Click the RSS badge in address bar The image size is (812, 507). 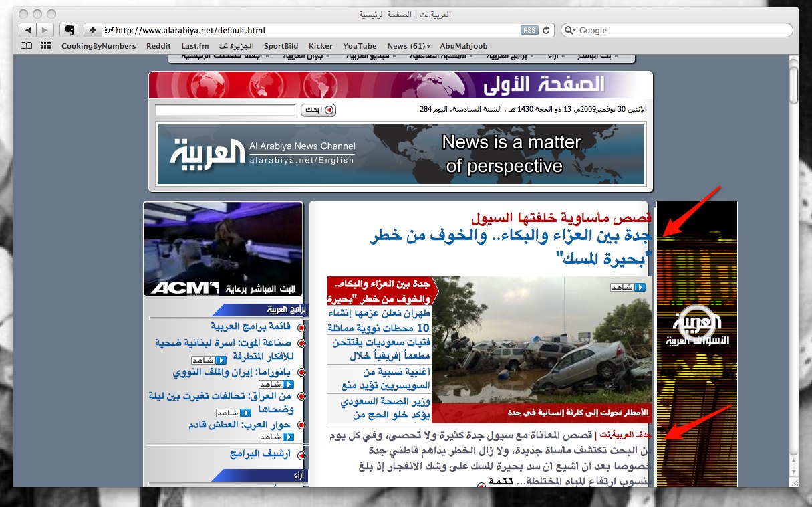click(529, 30)
